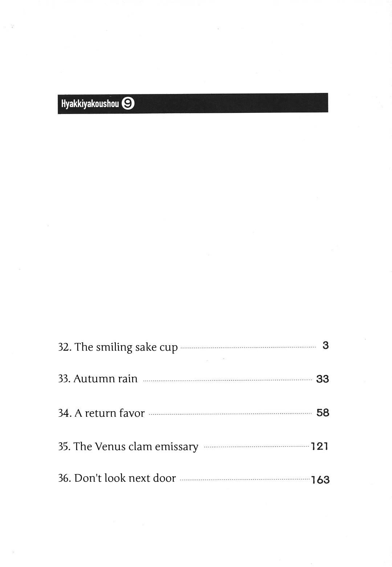
Task: Click page number 121
Action: (320, 446)
